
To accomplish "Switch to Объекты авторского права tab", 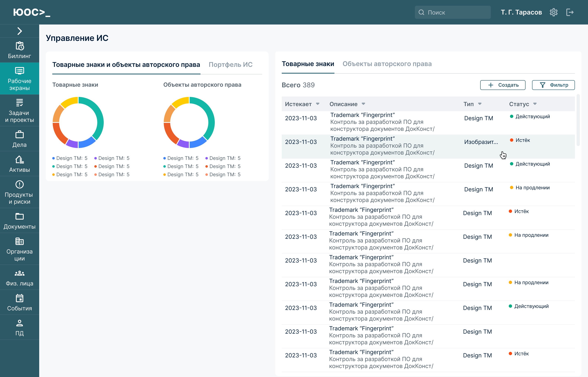I will pyautogui.click(x=387, y=64).
